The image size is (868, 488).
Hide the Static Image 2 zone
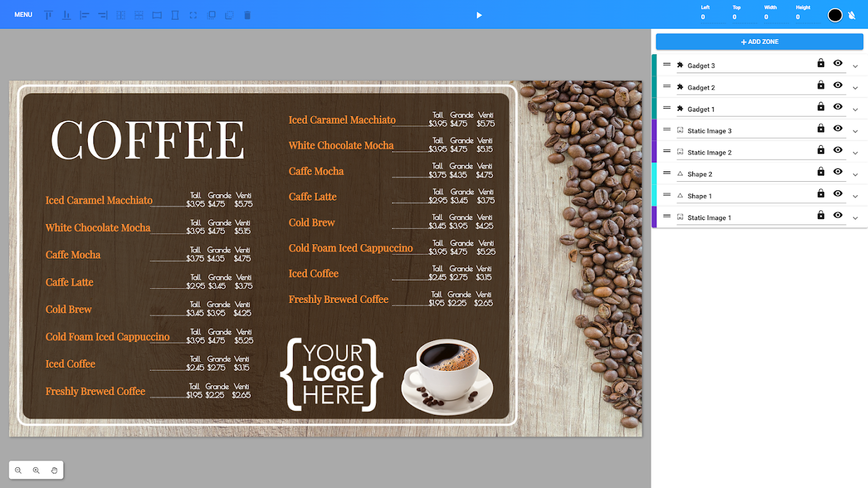coord(838,149)
